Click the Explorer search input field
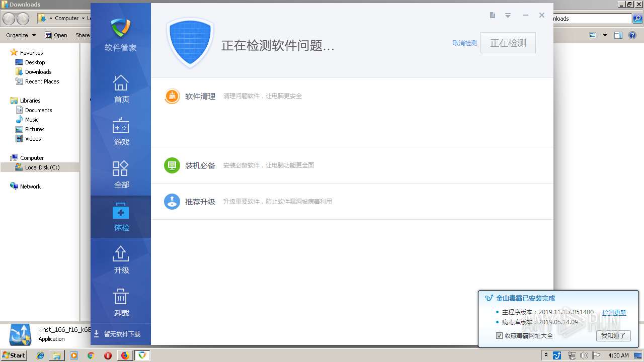644x362 pixels. pos(593,19)
